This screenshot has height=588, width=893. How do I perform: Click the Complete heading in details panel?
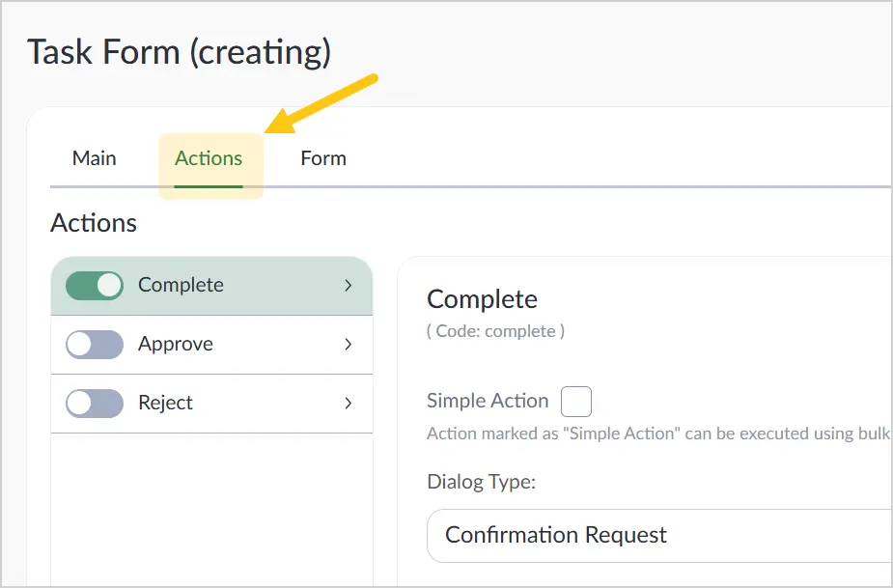point(482,299)
